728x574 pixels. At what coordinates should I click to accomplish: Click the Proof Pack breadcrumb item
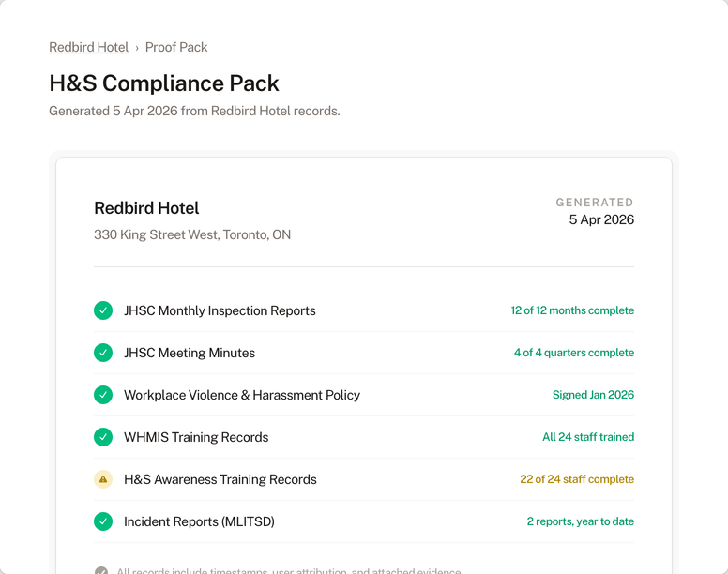[176, 47]
